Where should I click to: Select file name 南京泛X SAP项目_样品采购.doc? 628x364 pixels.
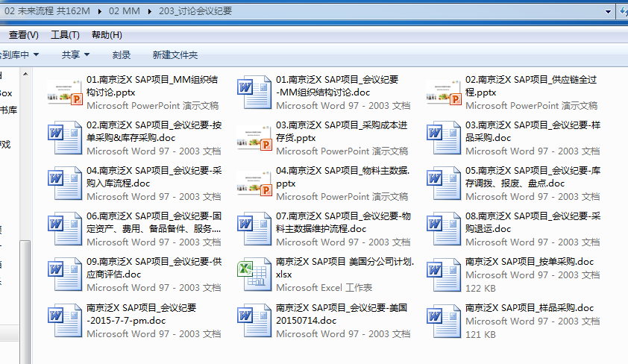(x=530, y=307)
